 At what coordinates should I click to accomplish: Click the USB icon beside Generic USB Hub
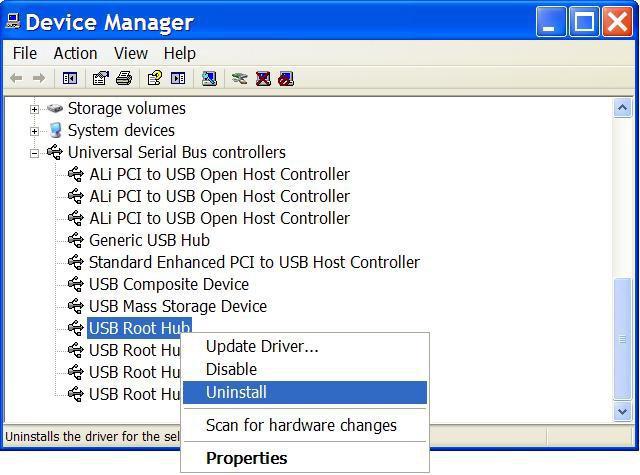(x=76, y=240)
